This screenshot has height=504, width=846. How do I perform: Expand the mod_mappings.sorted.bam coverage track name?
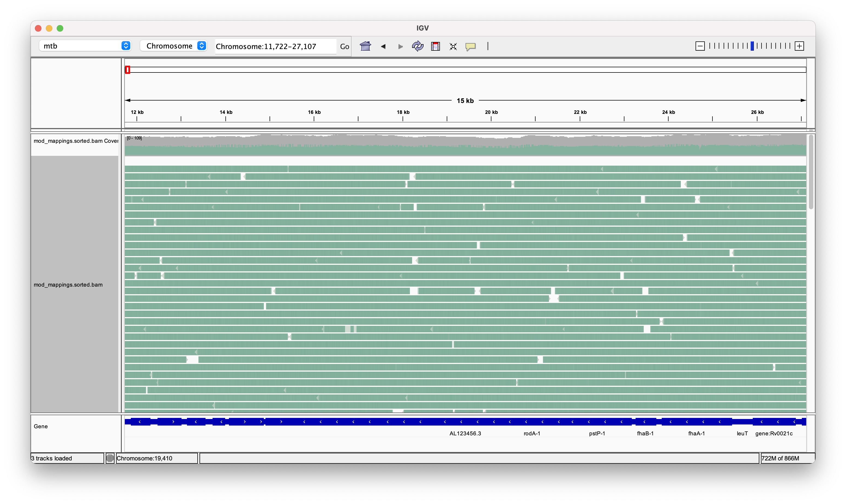75,140
